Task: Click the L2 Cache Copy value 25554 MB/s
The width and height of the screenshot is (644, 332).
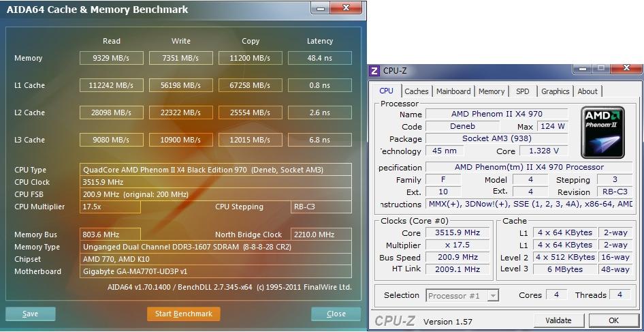Action: point(250,112)
